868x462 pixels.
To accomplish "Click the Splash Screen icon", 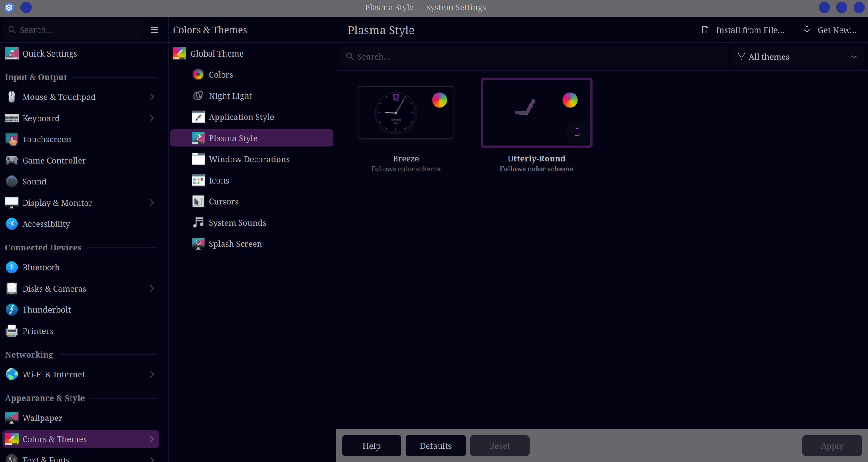I will pyautogui.click(x=198, y=244).
